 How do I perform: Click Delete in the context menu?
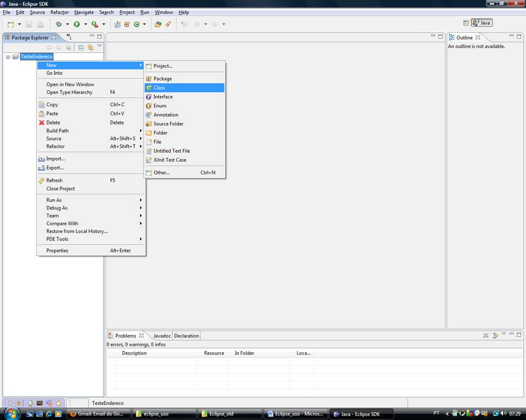tap(91, 123)
